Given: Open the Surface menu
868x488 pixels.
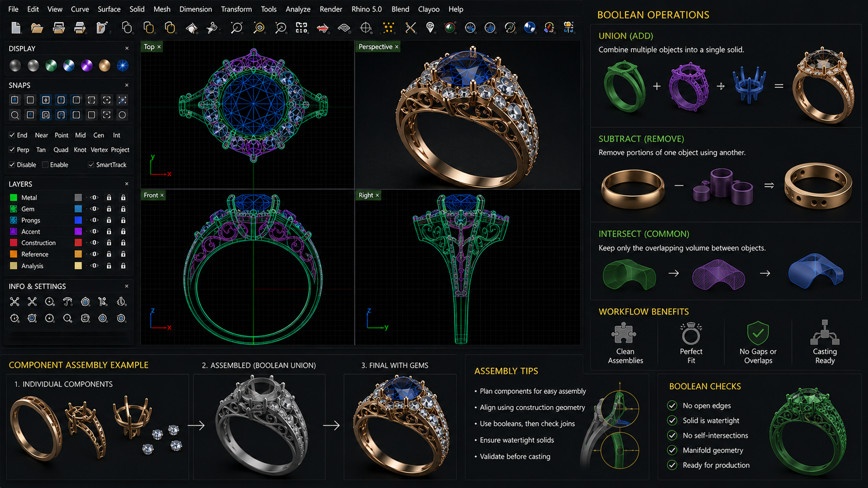Looking at the screenshot, I should (x=109, y=9).
